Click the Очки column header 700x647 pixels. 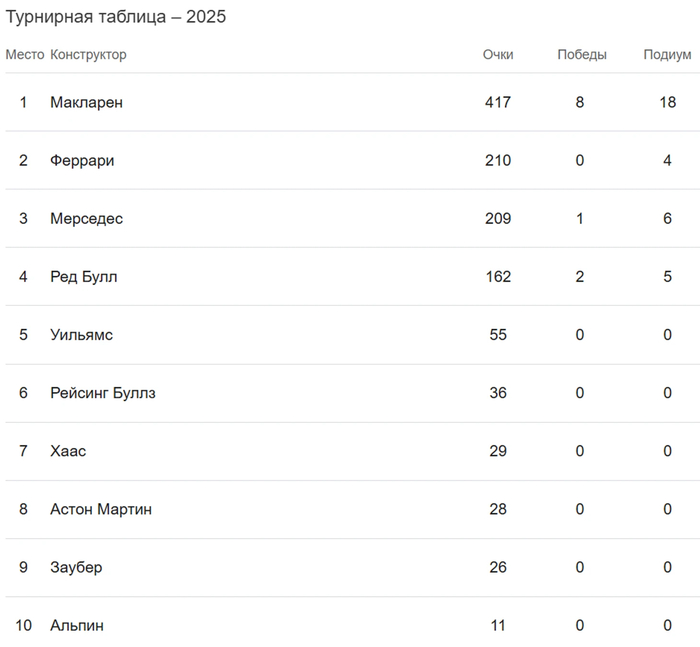coord(498,55)
